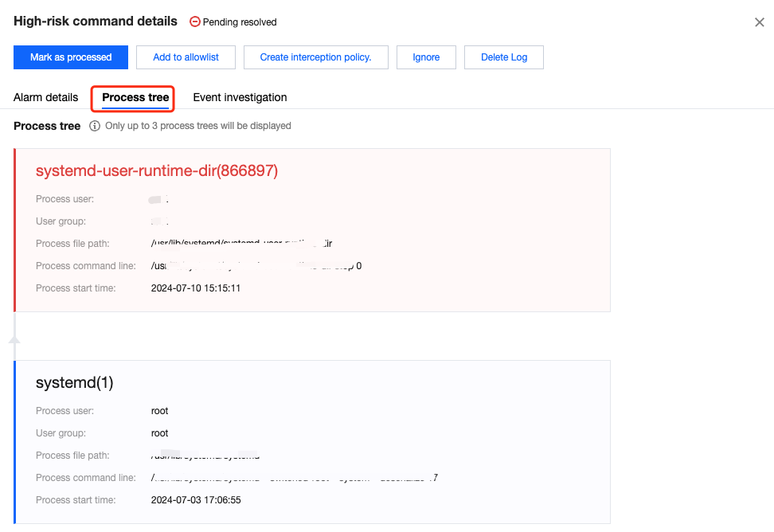Click systemd(1) User group label
The width and height of the screenshot is (774, 532).
pos(61,432)
